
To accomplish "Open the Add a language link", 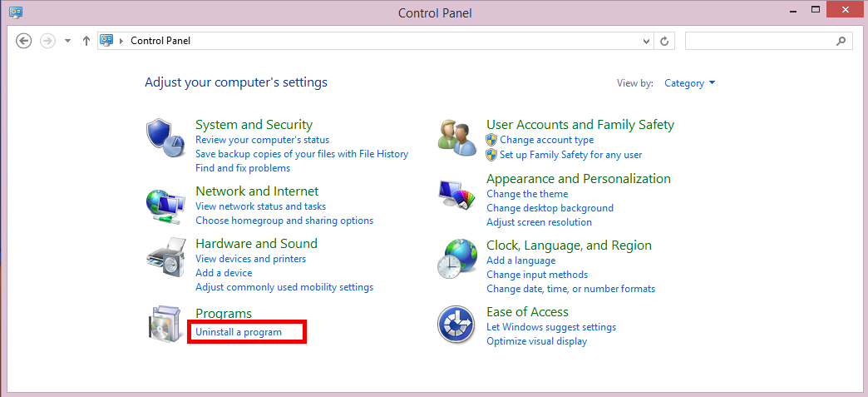I will coord(520,261).
